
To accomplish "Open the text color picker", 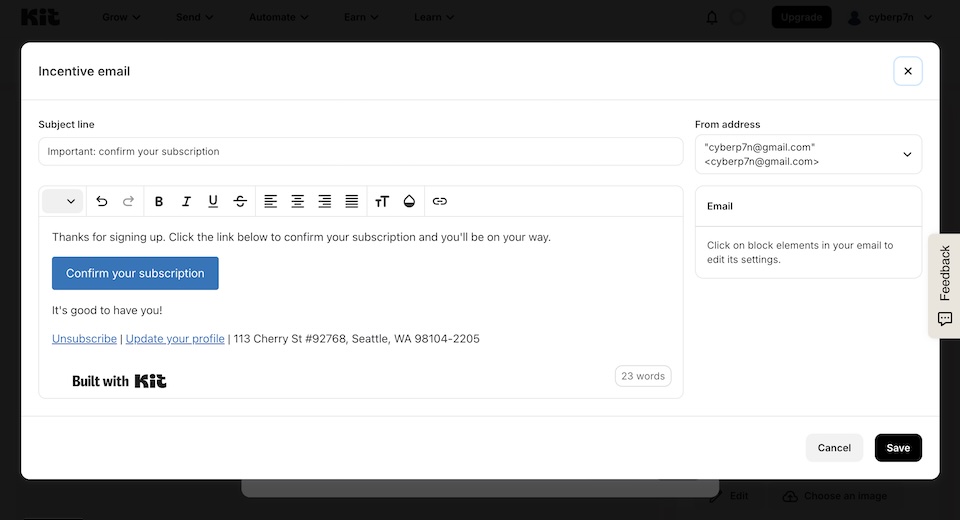I will [x=409, y=201].
